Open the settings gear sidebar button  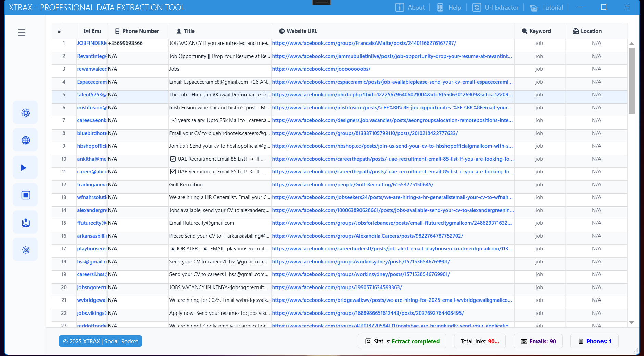click(26, 113)
